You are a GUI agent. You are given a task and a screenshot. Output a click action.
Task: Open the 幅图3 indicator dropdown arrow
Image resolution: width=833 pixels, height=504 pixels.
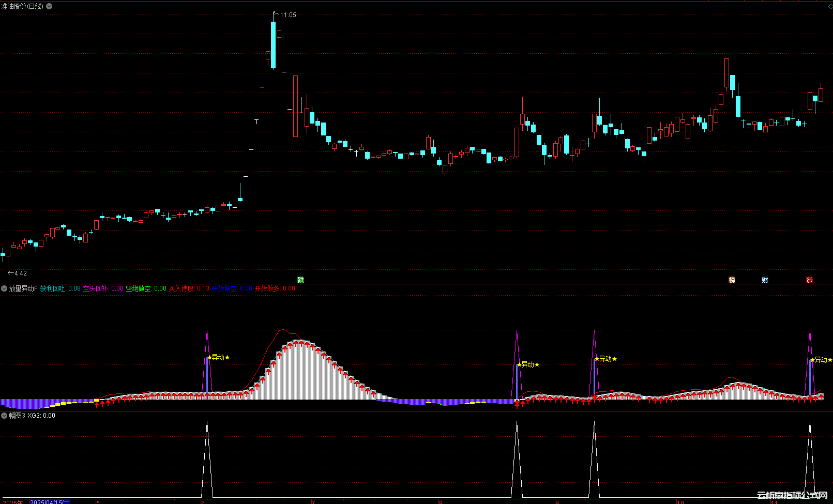pyautogui.click(x=4, y=416)
